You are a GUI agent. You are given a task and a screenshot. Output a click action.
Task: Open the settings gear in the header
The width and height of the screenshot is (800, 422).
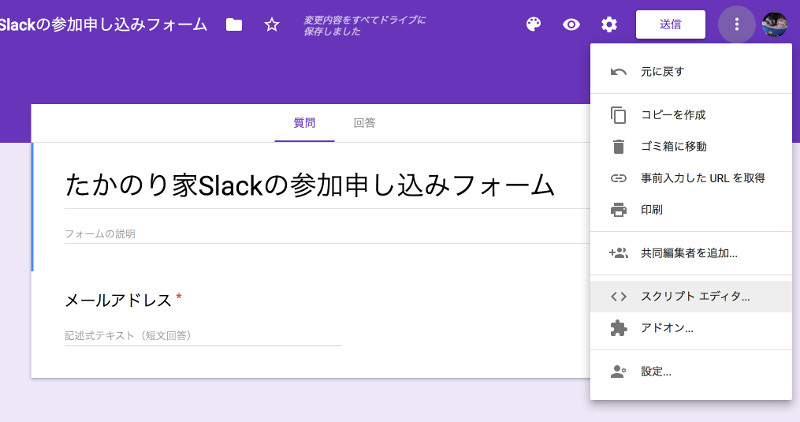609,24
